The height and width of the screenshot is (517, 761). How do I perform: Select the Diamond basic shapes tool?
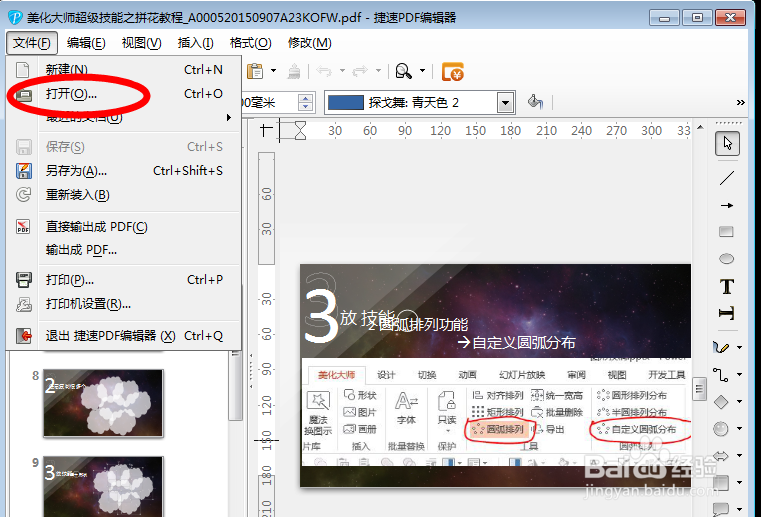(x=721, y=401)
